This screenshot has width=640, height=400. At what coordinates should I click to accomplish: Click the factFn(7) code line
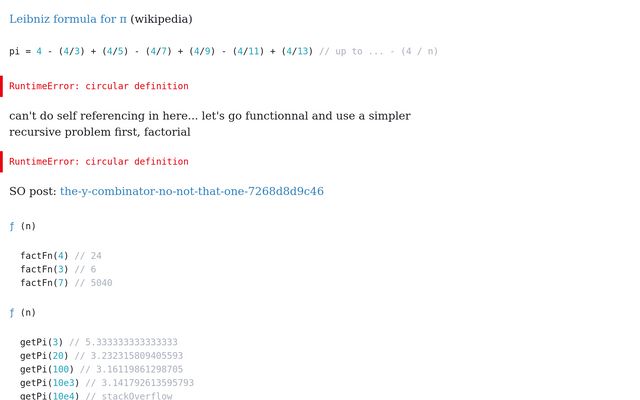44,283
